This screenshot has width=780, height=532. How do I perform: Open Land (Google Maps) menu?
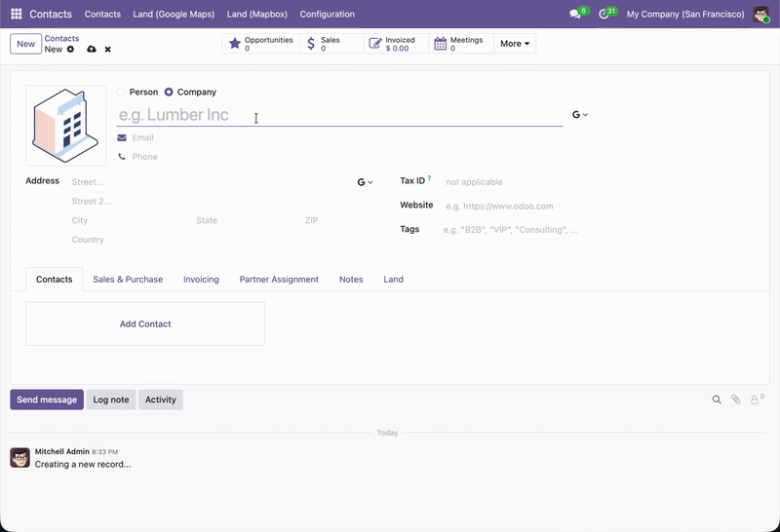pos(174,14)
